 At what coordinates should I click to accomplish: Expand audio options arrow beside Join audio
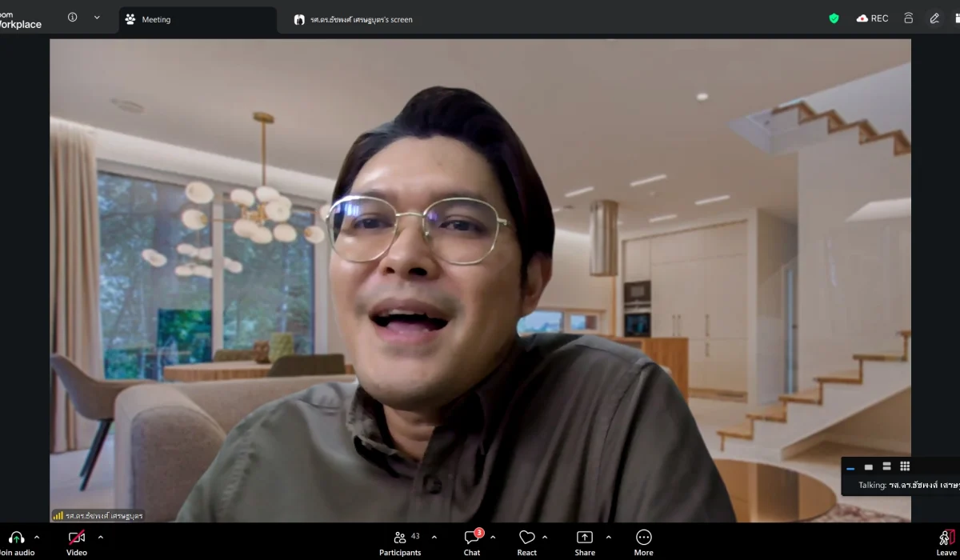point(37,537)
